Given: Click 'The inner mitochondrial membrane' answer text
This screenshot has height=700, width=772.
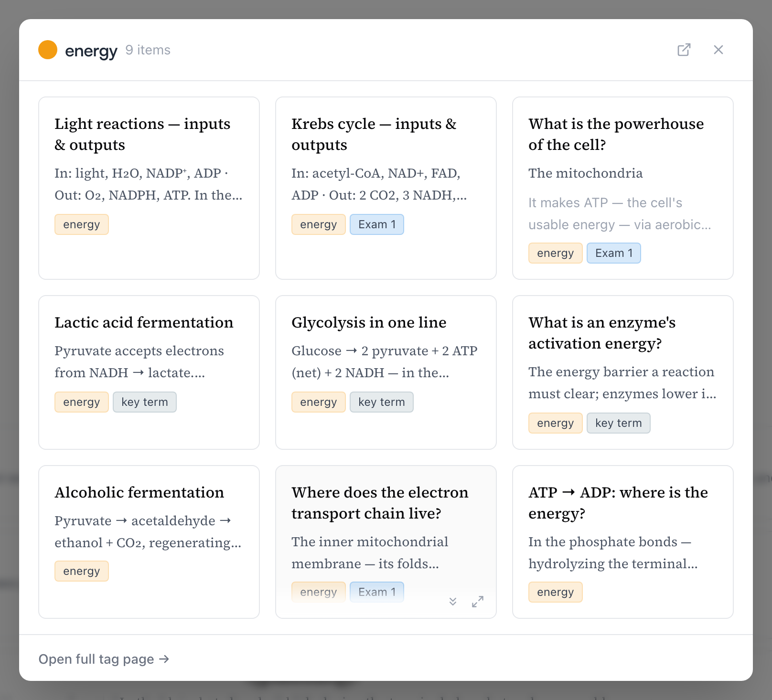Looking at the screenshot, I should coord(370,552).
